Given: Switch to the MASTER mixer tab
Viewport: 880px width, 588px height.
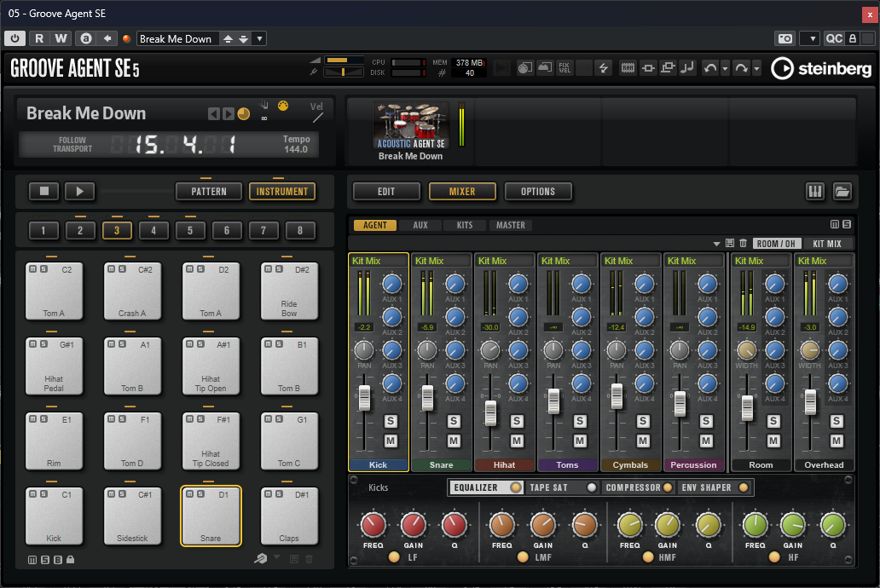Looking at the screenshot, I should point(511,225).
